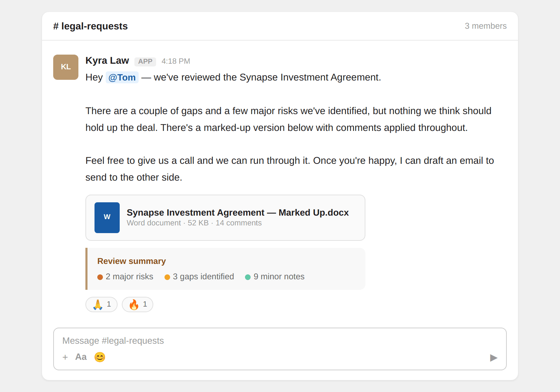Open the Word document file icon

pos(107,218)
